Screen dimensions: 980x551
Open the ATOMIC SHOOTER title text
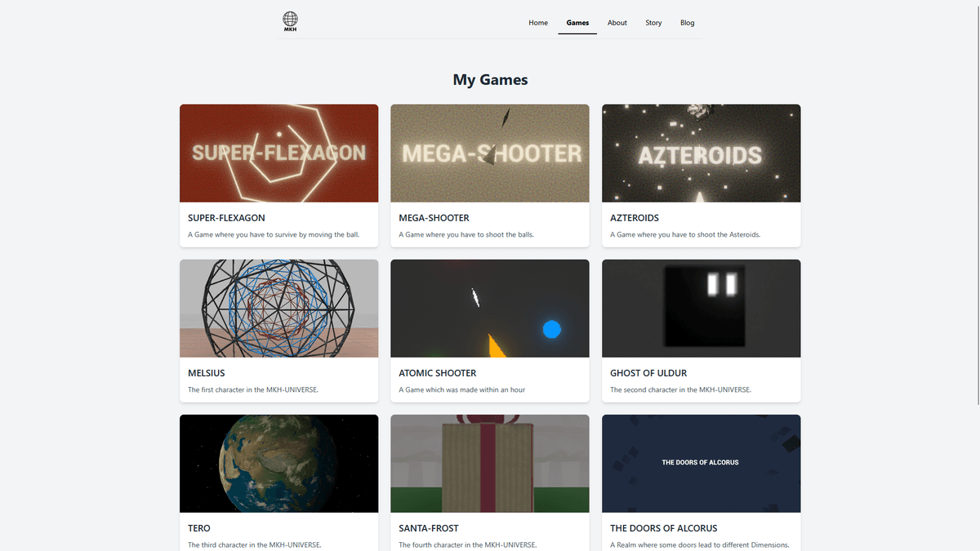[437, 373]
